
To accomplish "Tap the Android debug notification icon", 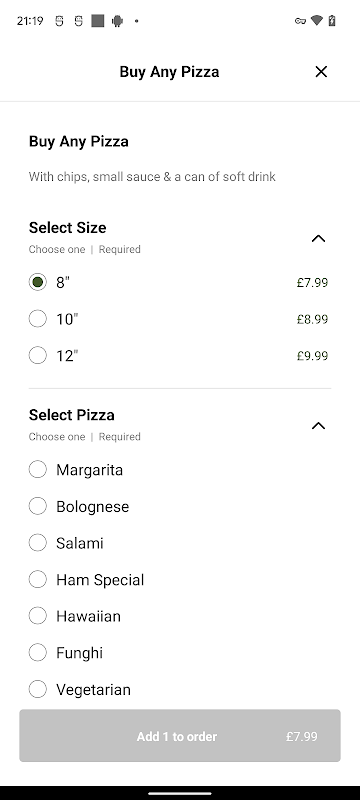I will click(x=117, y=21).
